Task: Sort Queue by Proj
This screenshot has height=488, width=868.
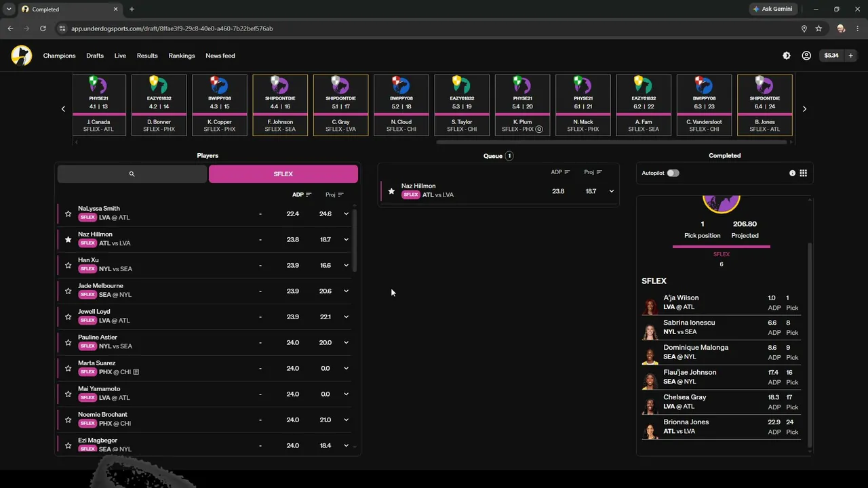Action: pyautogui.click(x=593, y=172)
